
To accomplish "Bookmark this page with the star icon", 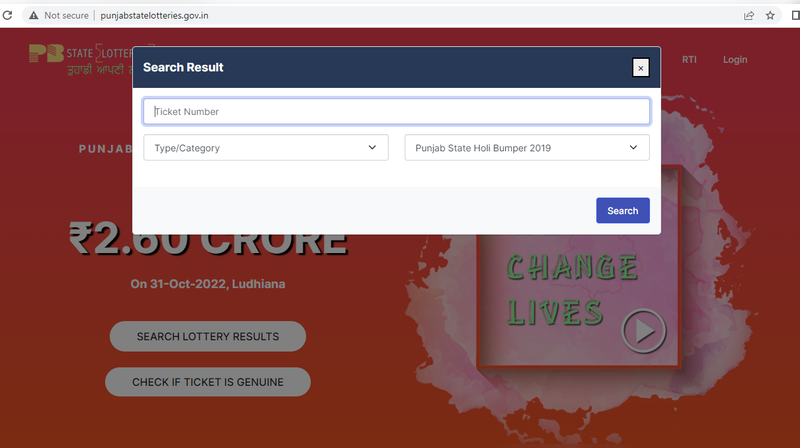I will point(770,15).
